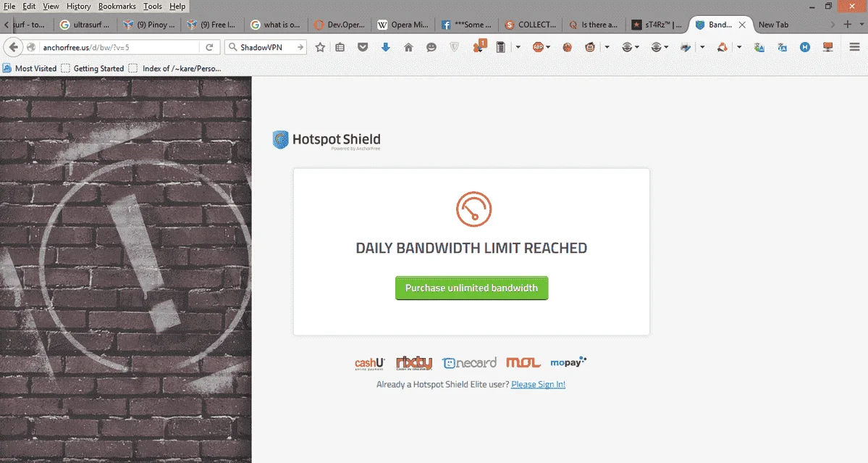This screenshot has height=463, width=868.
Task: Click Purchase unlimited bandwidth button
Action: coord(471,288)
